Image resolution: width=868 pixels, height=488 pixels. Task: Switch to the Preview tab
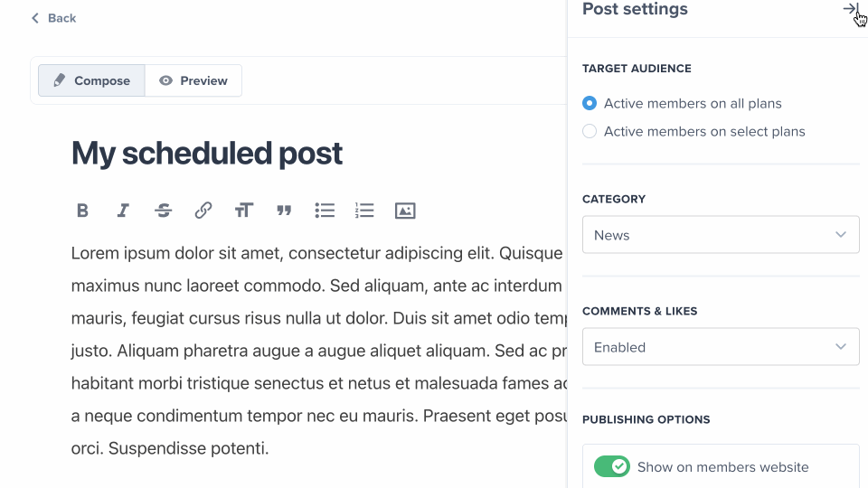coord(193,80)
